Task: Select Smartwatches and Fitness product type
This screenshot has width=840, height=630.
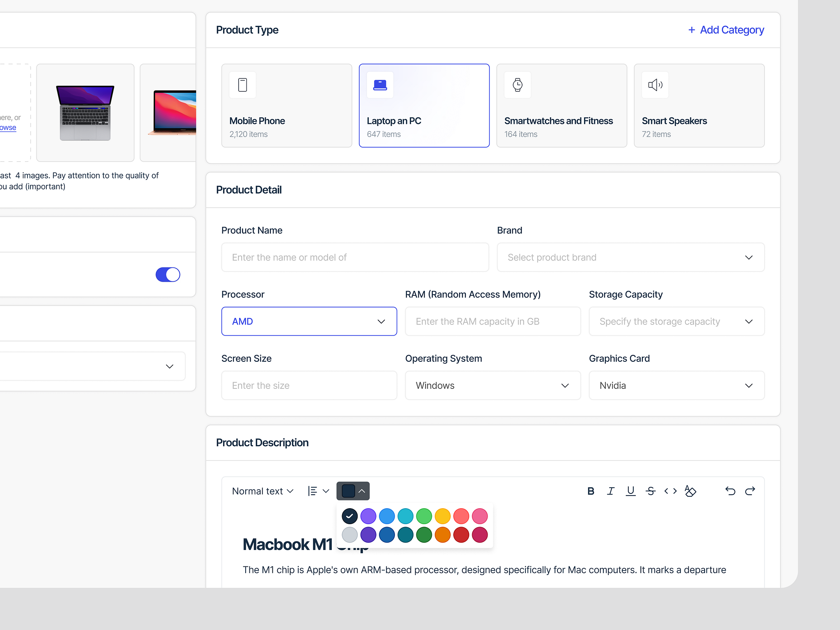Action: click(562, 105)
